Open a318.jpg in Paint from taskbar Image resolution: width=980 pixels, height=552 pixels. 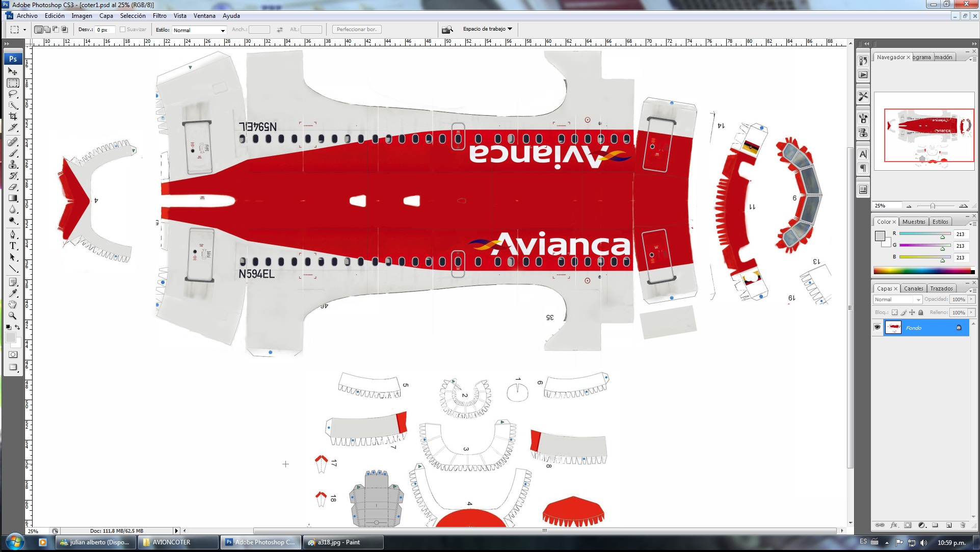pyautogui.click(x=341, y=542)
